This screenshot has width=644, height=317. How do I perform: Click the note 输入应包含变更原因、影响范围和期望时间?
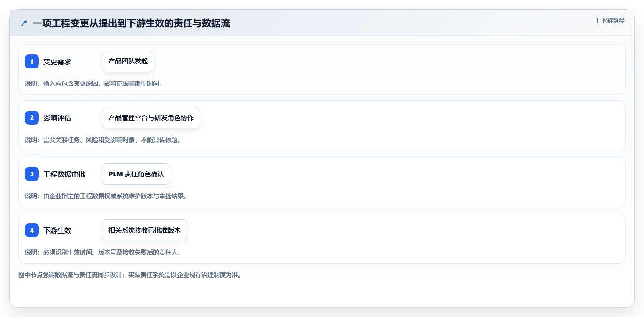pyautogui.click(x=93, y=83)
